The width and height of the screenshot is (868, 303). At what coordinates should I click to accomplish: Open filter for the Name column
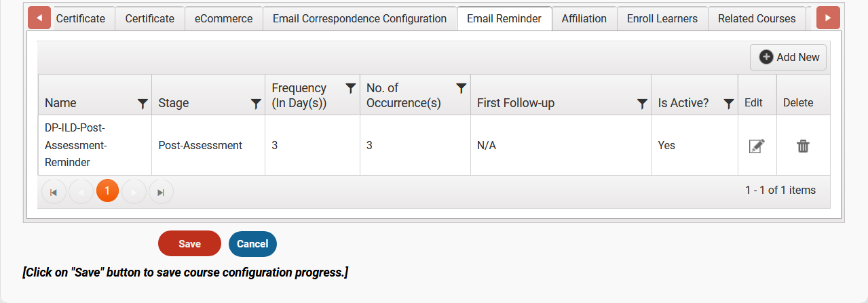click(143, 104)
